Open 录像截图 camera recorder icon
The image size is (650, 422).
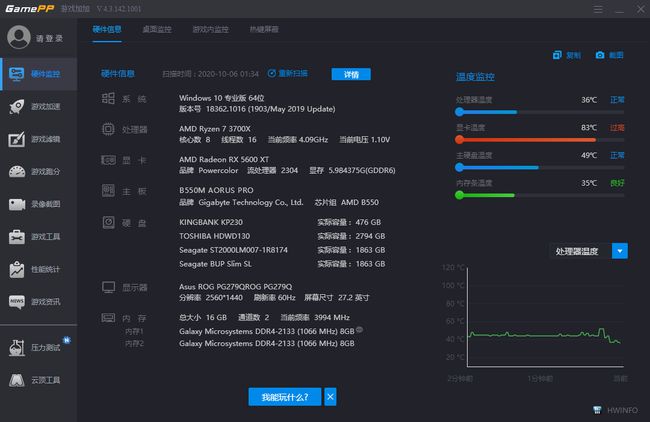[17, 204]
